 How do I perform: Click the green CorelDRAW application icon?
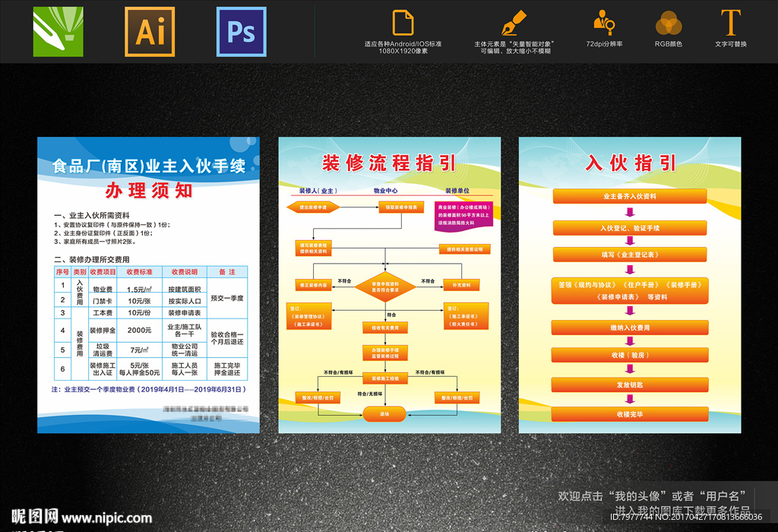58,31
